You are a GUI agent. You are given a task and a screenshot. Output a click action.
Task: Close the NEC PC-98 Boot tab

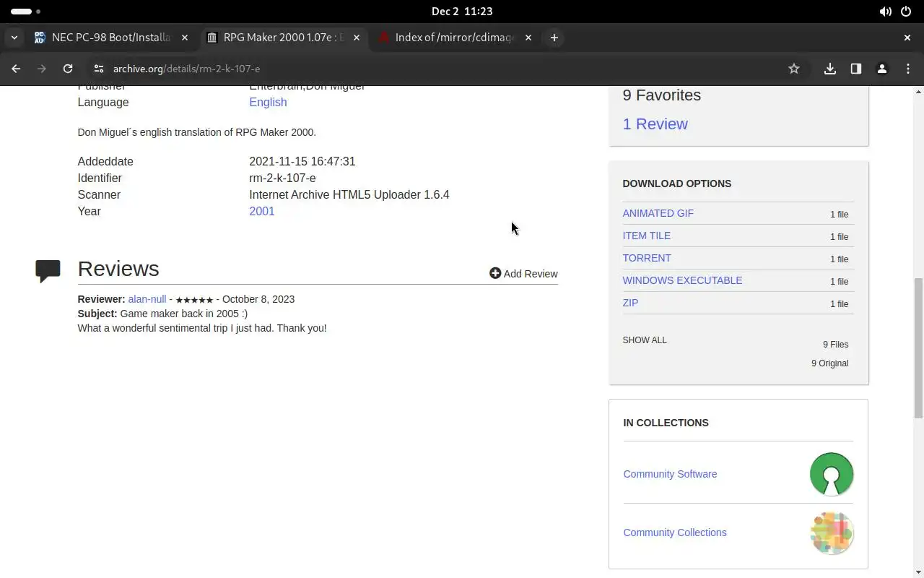pyautogui.click(x=185, y=38)
